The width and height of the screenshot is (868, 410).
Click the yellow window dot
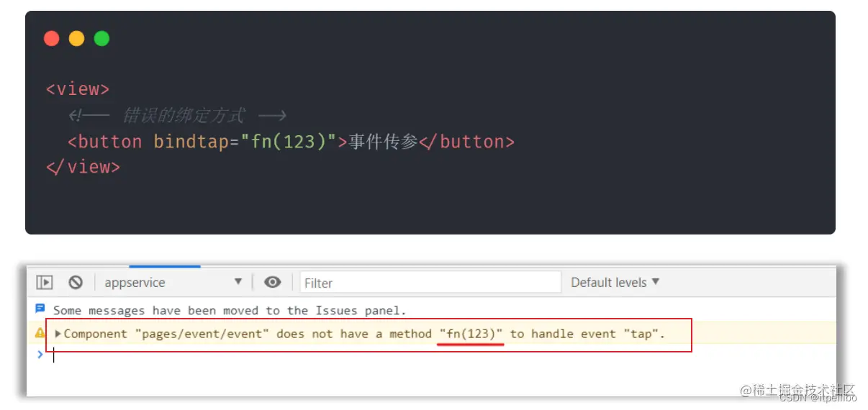tap(77, 39)
